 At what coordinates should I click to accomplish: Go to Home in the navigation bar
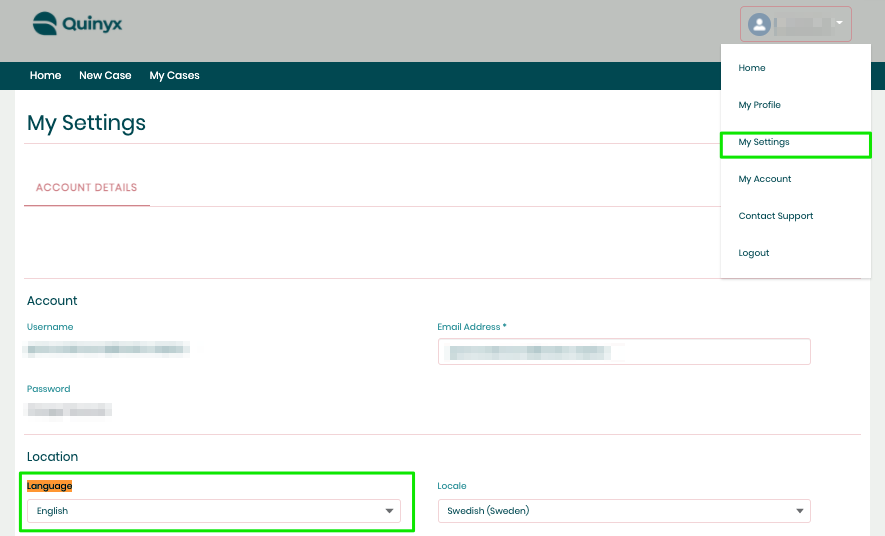(x=45, y=76)
